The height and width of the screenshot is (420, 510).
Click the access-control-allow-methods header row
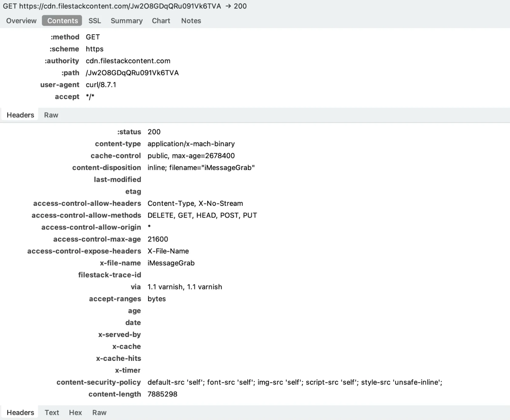coord(202,215)
